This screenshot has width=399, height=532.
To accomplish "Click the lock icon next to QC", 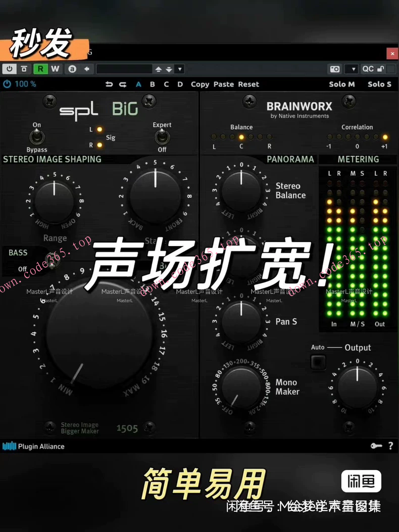I will point(381,69).
